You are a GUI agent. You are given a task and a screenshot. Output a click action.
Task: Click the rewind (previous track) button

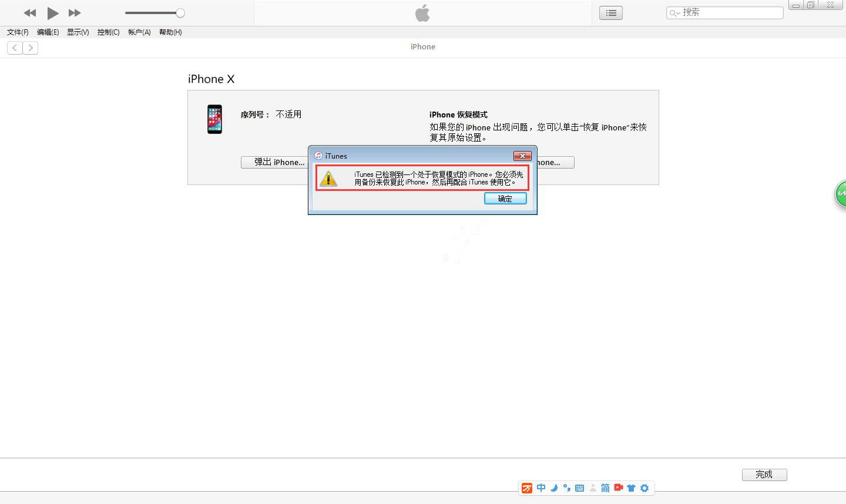[x=30, y=13]
